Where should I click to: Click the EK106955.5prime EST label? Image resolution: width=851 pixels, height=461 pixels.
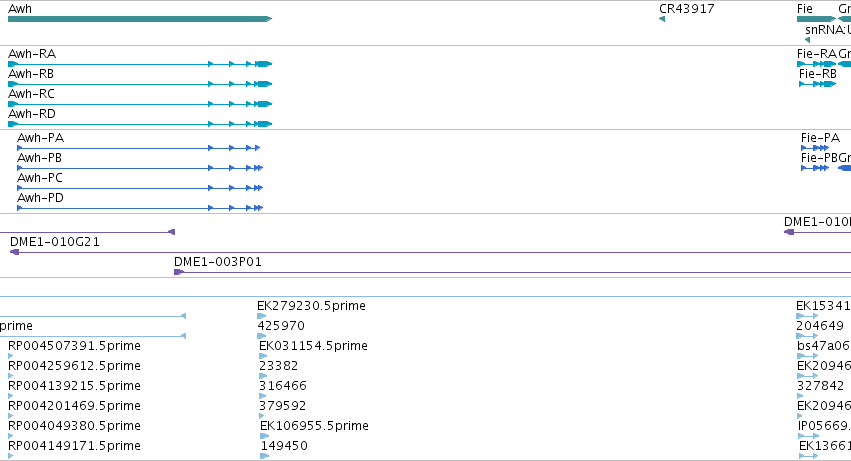coord(314,426)
